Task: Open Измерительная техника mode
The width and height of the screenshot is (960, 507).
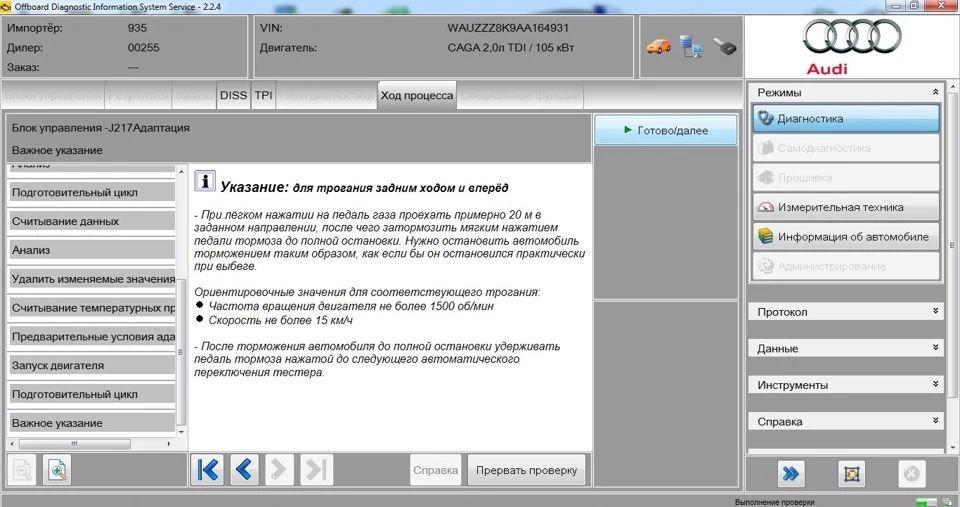Action: (x=846, y=207)
